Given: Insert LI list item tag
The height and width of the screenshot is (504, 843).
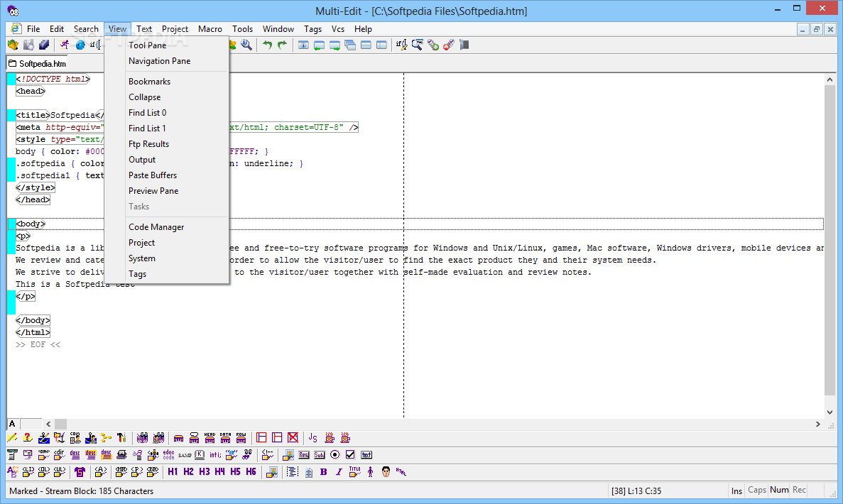Looking at the screenshot, I should coord(28,472).
